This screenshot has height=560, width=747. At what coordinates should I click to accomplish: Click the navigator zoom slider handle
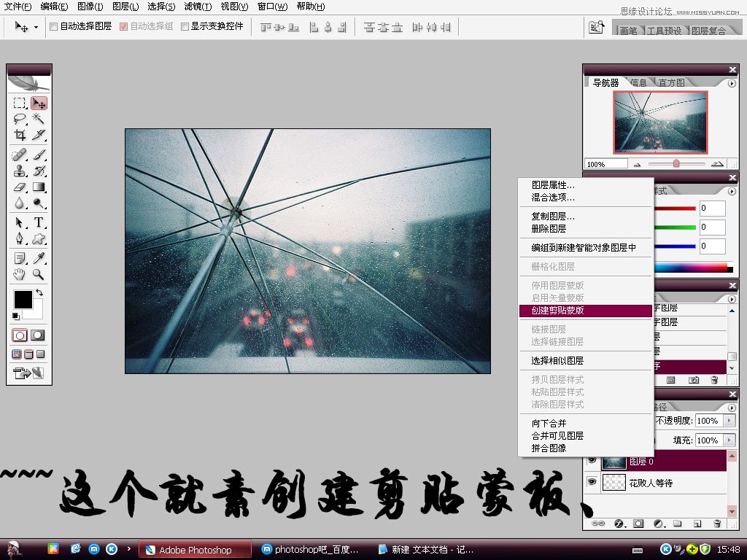tap(676, 164)
